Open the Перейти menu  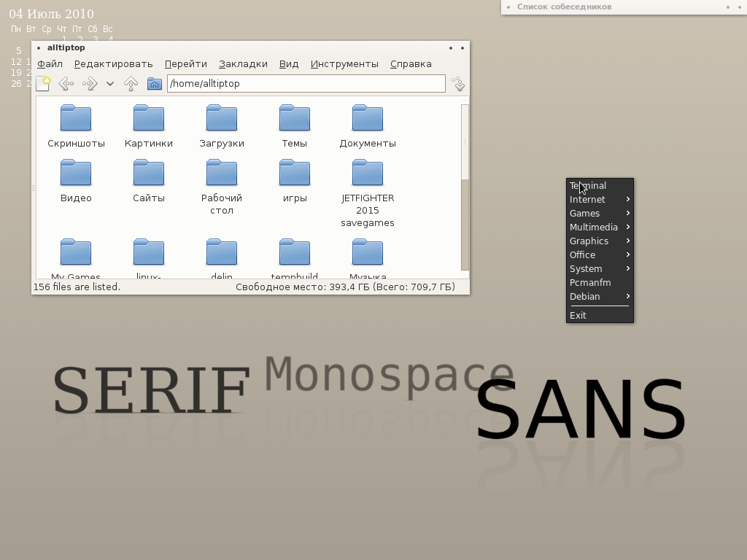click(x=186, y=64)
